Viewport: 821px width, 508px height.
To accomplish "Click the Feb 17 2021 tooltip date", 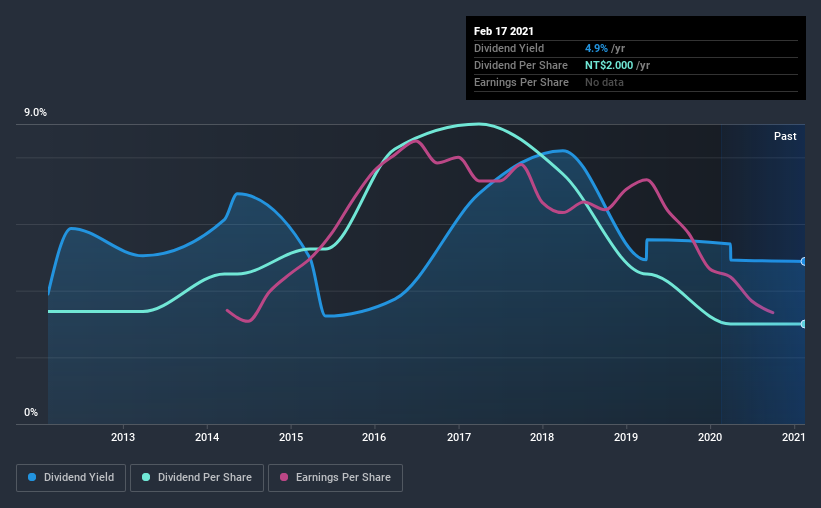I will (x=504, y=31).
